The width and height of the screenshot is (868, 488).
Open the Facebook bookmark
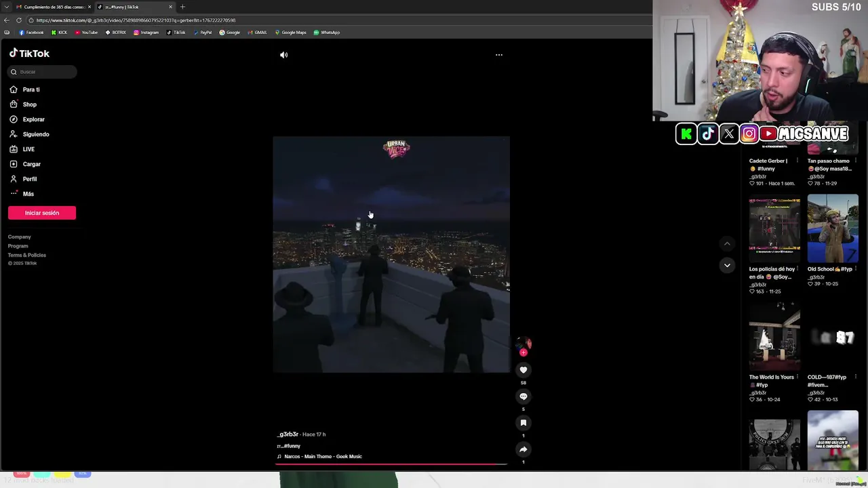click(31, 33)
